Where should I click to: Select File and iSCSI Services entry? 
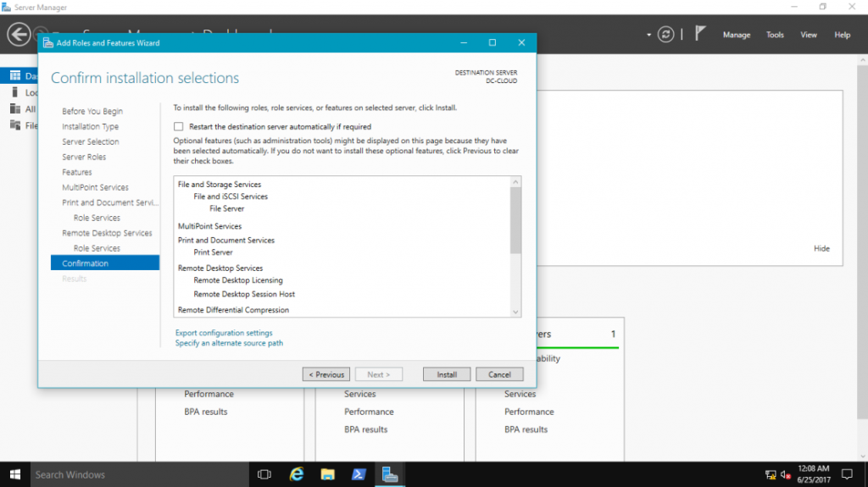tap(231, 196)
